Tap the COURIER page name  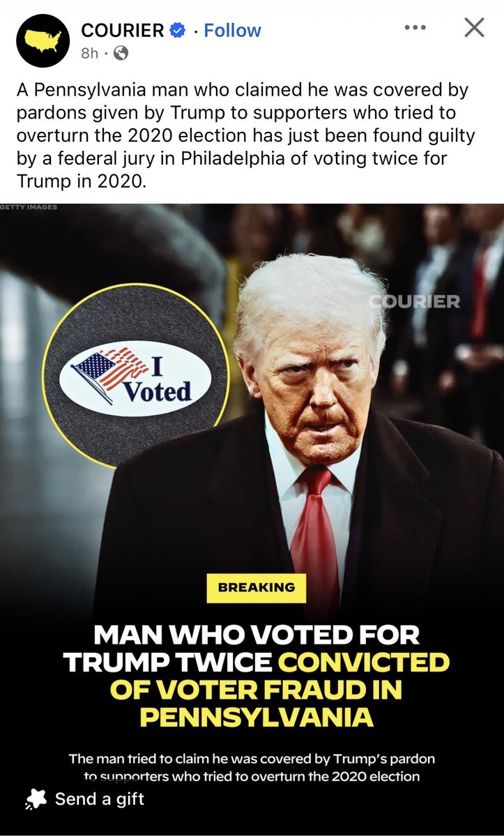[123, 31]
